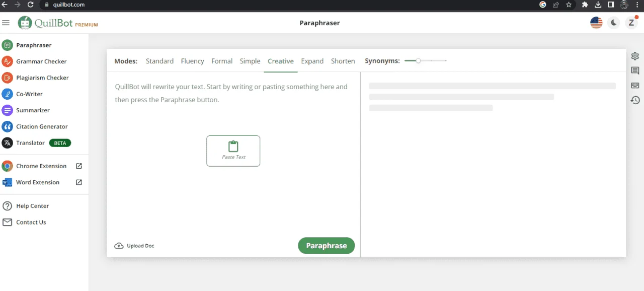Image resolution: width=644 pixels, height=291 pixels.
Task: Click the Help Center question icon
Action: click(7, 206)
